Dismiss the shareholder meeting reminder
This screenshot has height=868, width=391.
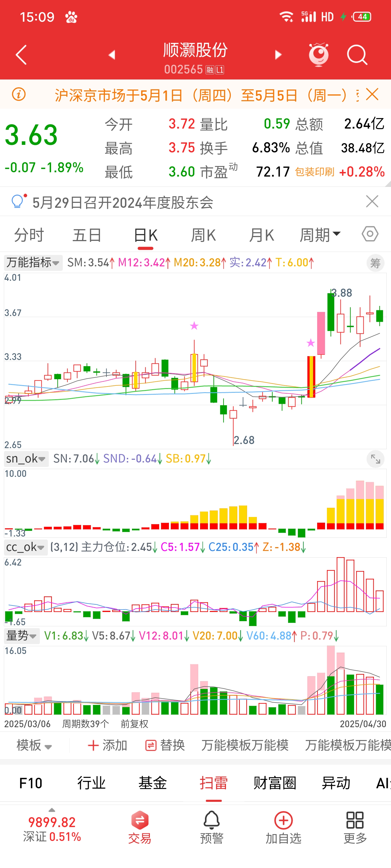pos(372,202)
